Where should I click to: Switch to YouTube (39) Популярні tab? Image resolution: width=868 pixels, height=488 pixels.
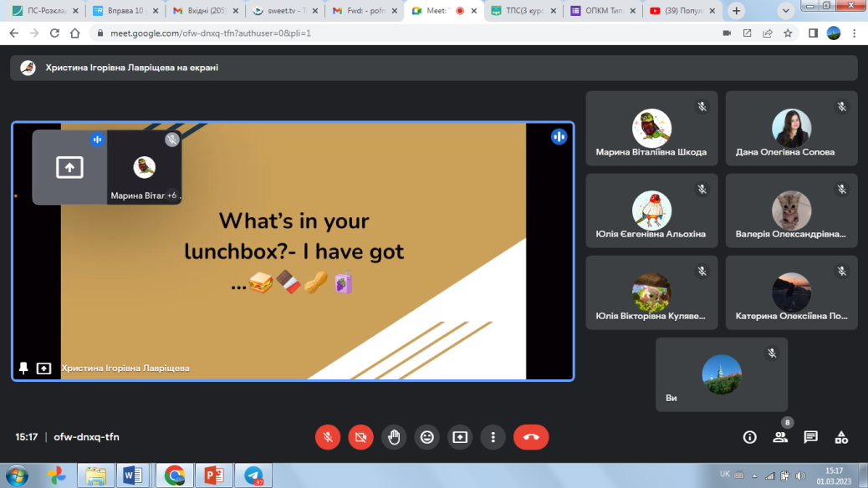click(683, 11)
